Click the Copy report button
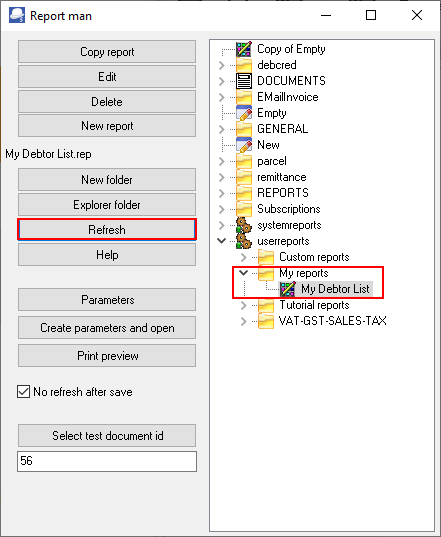The image size is (441, 537). click(107, 52)
